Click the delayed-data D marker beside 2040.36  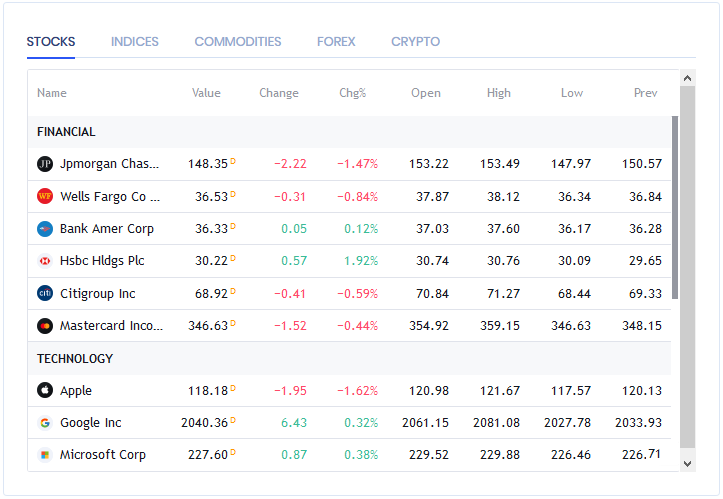coord(233,420)
